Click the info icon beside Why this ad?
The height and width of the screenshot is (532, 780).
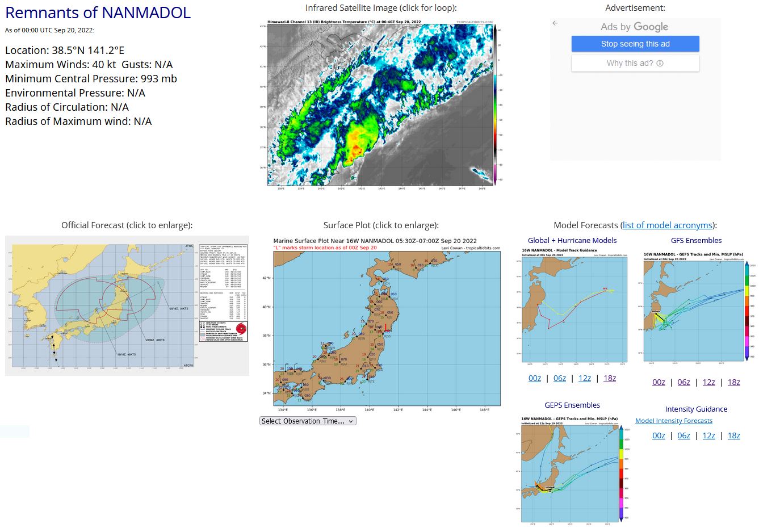click(x=660, y=64)
